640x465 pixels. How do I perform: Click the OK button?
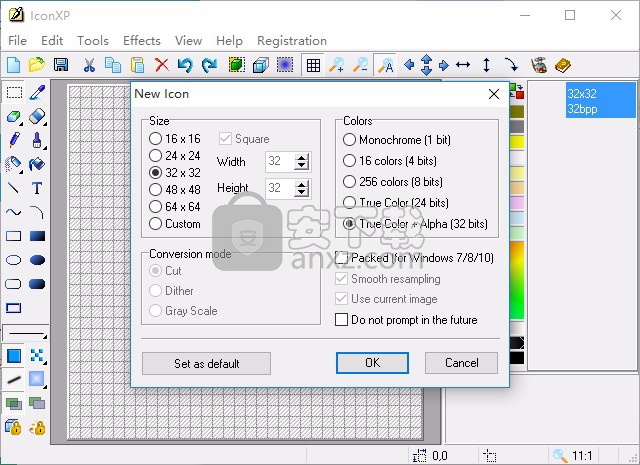tap(372, 363)
